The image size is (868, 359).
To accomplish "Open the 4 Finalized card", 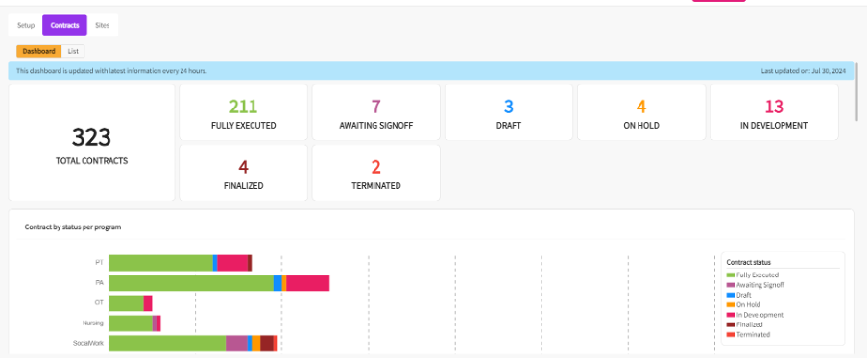I will pos(244,173).
